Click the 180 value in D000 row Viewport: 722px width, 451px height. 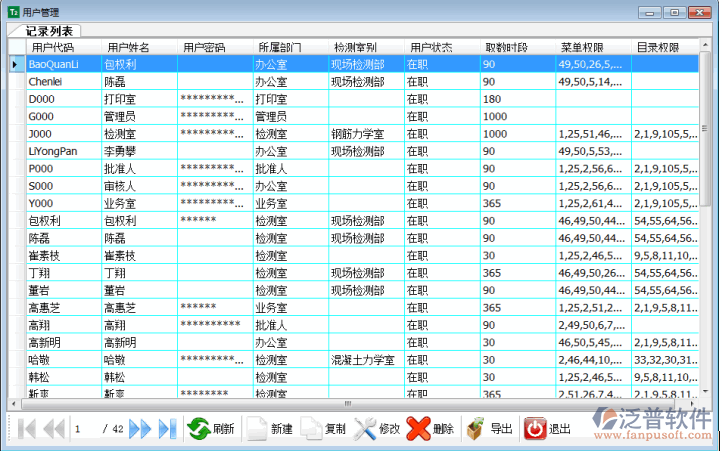click(518, 99)
